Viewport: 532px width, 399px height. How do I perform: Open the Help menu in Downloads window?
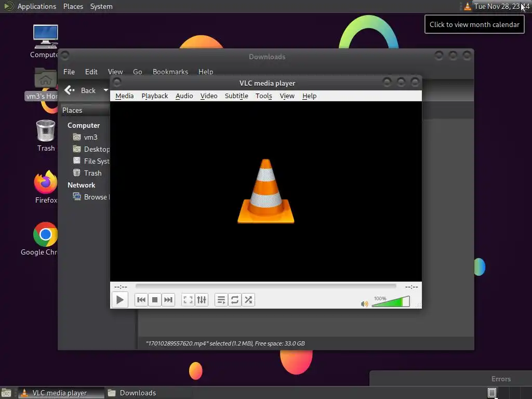click(x=206, y=72)
